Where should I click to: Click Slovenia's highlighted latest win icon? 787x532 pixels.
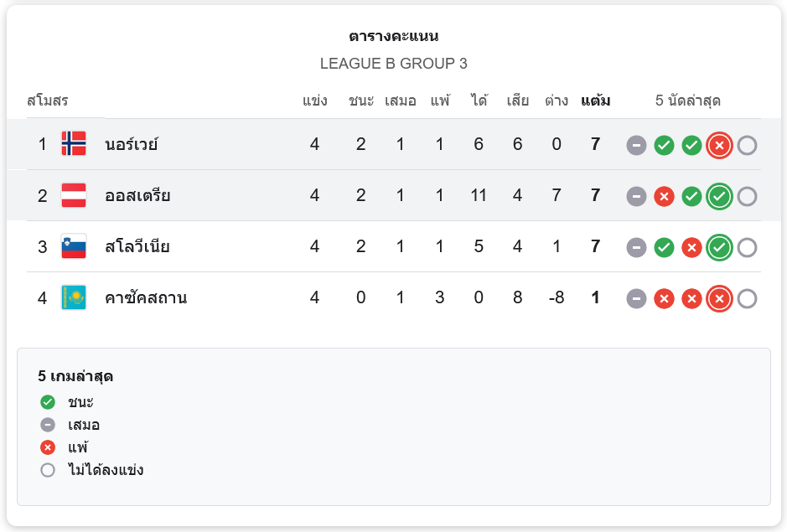click(718, 248)
